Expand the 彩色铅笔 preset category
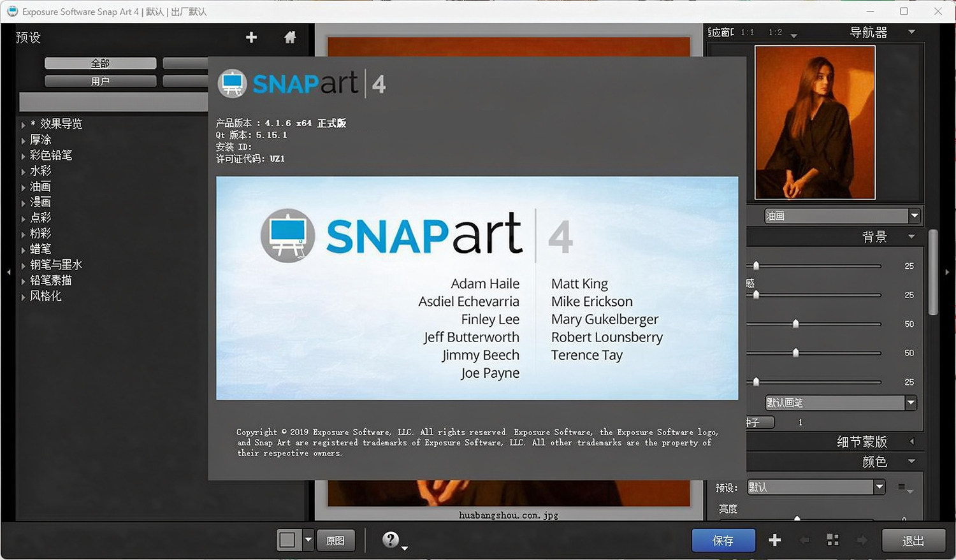The height and width of the screenshot is (560, 956). point(23,156)
